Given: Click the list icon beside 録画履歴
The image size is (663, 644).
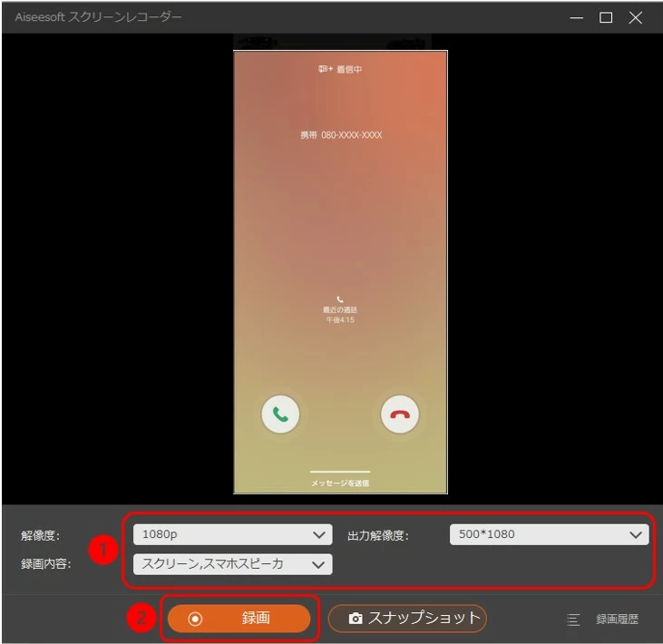Looking at the screenshot, I should [573, 620].
